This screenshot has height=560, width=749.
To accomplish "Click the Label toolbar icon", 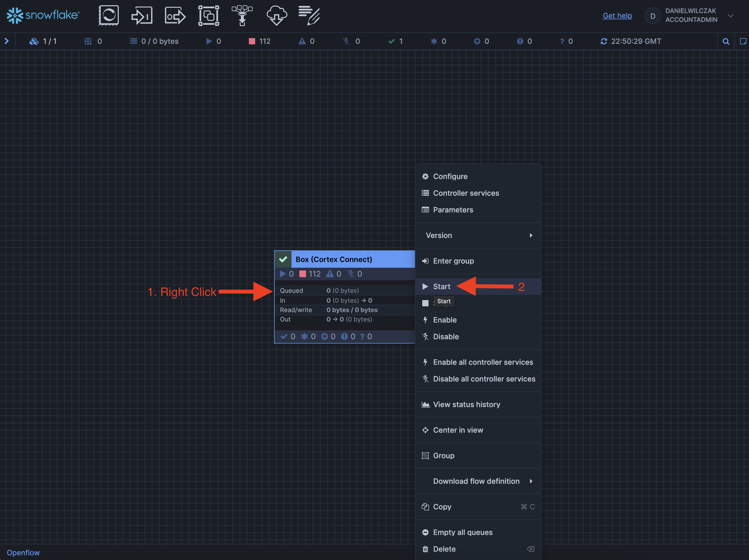I will pos(309,16).
